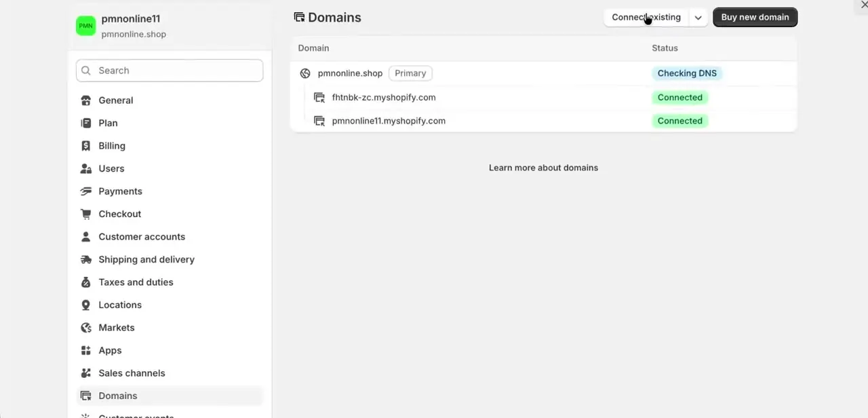
Task: Click Buy new domain button
Action: pos(755,18)
